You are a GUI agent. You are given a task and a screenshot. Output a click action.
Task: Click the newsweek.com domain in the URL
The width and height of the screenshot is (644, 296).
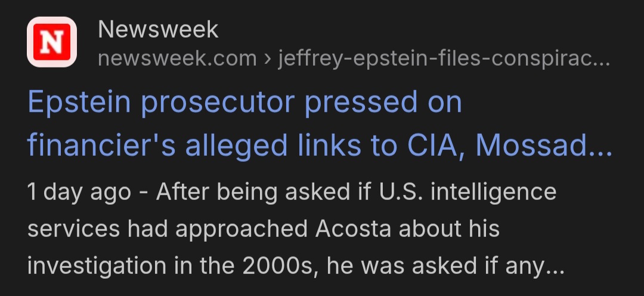tap(178, 59)
